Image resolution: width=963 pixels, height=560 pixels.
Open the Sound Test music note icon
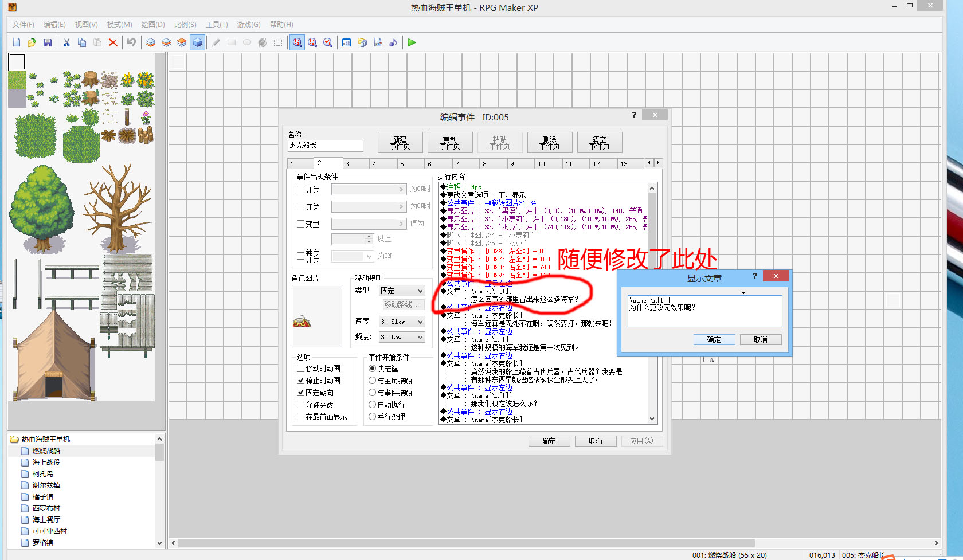click(x=393, y=42)
